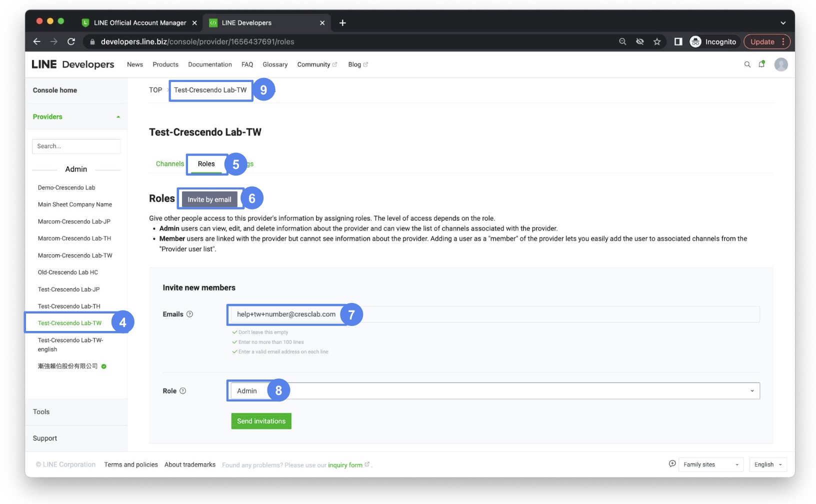This screenshot has width=816, height=504.
Task: Open the tab search chevron in the tab strip
Action: [783, 22]
